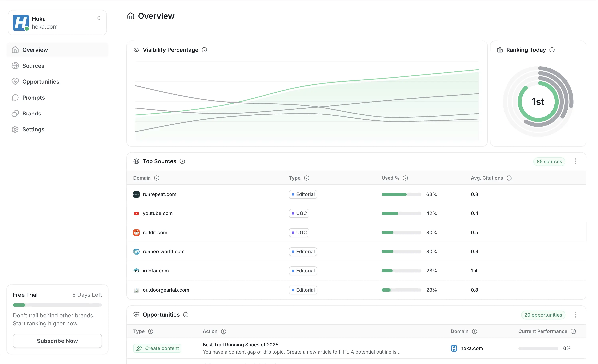
Task: Click the YouTube favicon in Top Sources
Action: (x=136, y=213)
